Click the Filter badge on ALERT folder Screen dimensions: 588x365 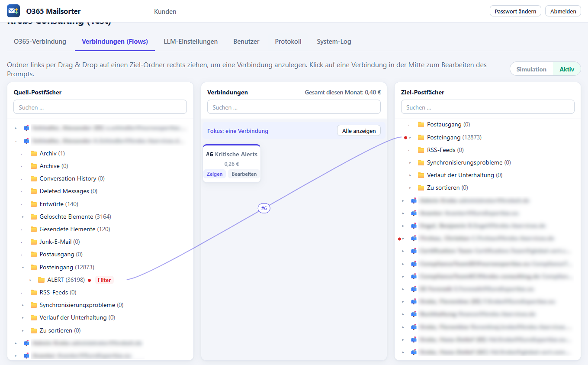tap(104, 280)
